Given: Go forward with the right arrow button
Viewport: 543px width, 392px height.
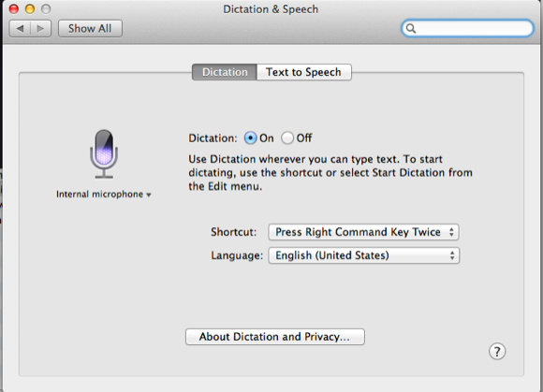Looking at the screenshot, I should [41, 29].
